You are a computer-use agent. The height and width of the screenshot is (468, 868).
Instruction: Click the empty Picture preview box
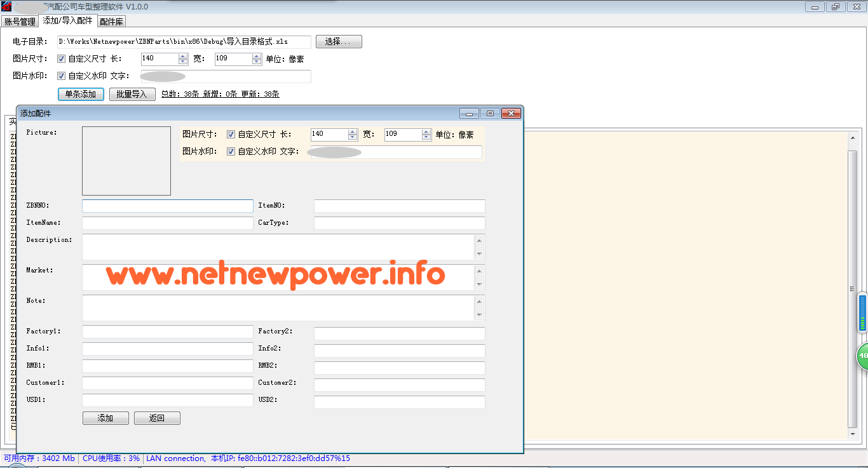(x=126, y=161)
